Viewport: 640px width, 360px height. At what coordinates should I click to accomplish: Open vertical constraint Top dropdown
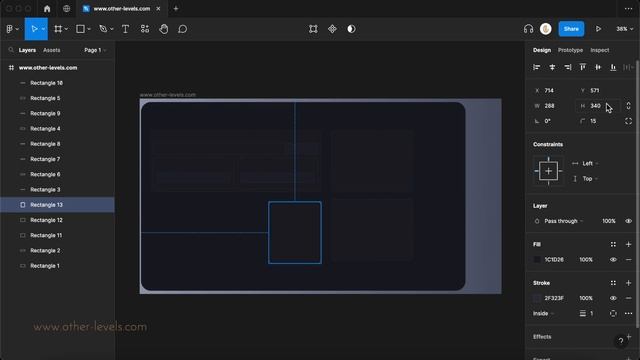586,179
